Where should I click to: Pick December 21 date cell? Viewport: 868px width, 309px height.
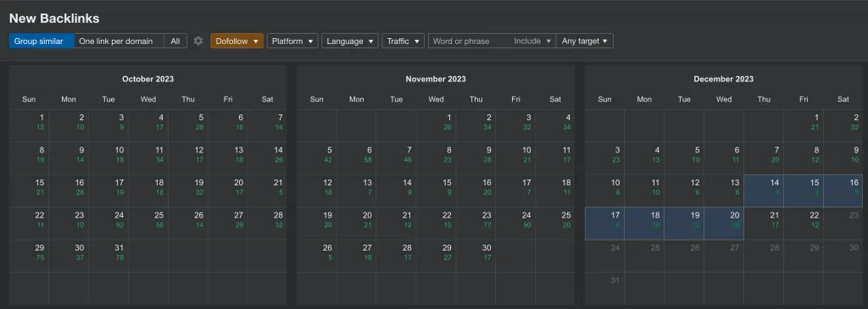(764, 223)
